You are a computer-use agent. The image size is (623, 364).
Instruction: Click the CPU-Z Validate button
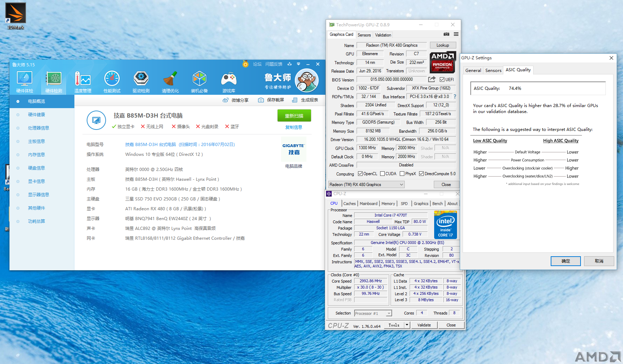424,325
